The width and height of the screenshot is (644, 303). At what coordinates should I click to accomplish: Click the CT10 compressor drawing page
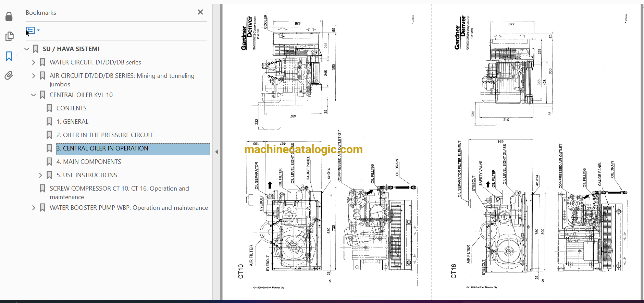[327, 152]
